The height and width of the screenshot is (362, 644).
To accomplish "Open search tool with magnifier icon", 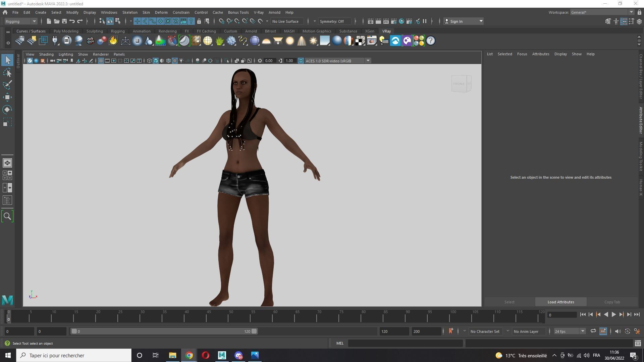I will pos(7,216).
